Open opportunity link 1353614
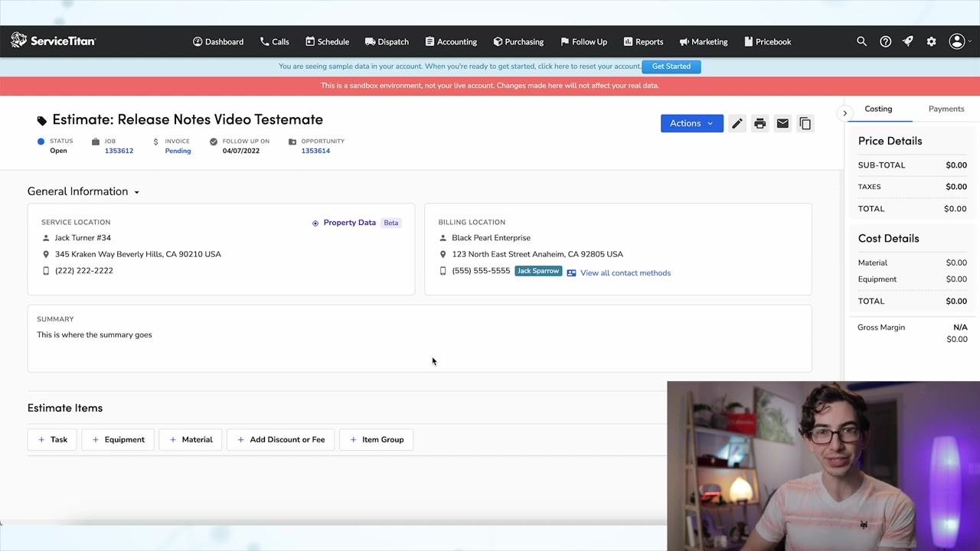Image resolution: width=980 pixels, height=551 pixels. click(x=315, y=151)
